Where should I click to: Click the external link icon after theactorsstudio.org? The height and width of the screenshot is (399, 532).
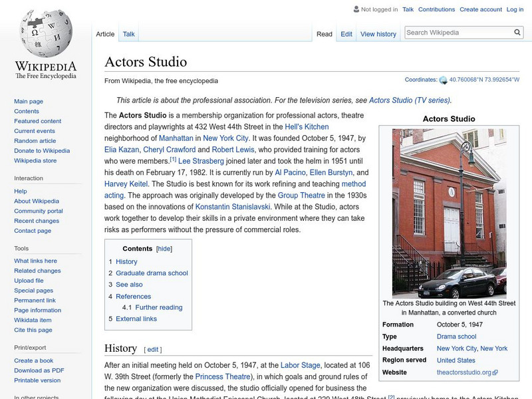point(495,372)
